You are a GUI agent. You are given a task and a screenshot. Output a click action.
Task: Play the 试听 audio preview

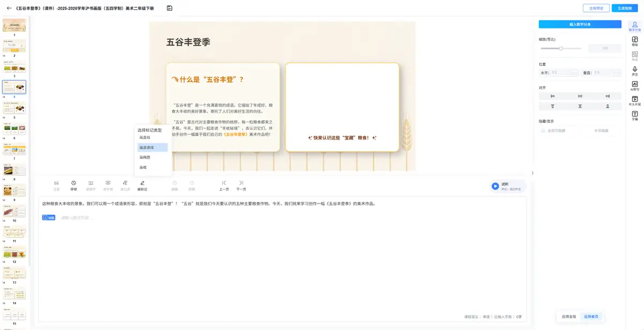click(495, 186)
